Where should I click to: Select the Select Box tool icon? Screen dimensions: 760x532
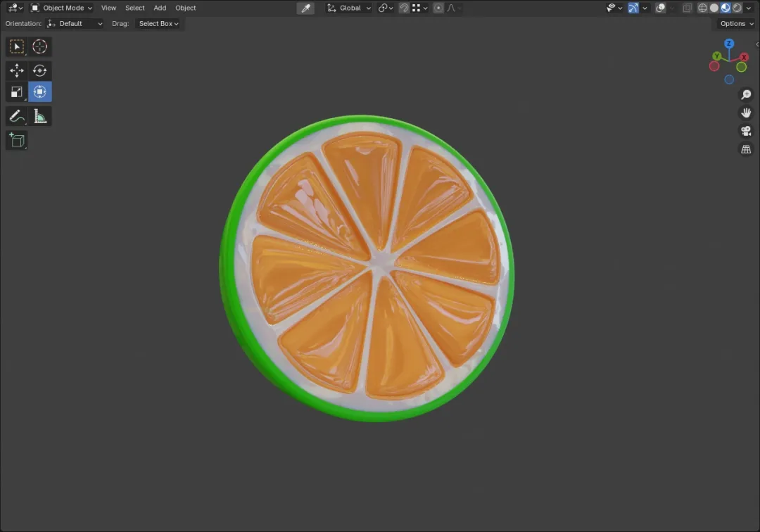point(16,46)
